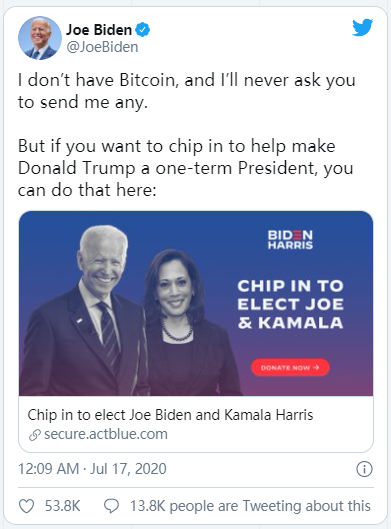Click the tweet text mentioning one-term President

[186, 168]
